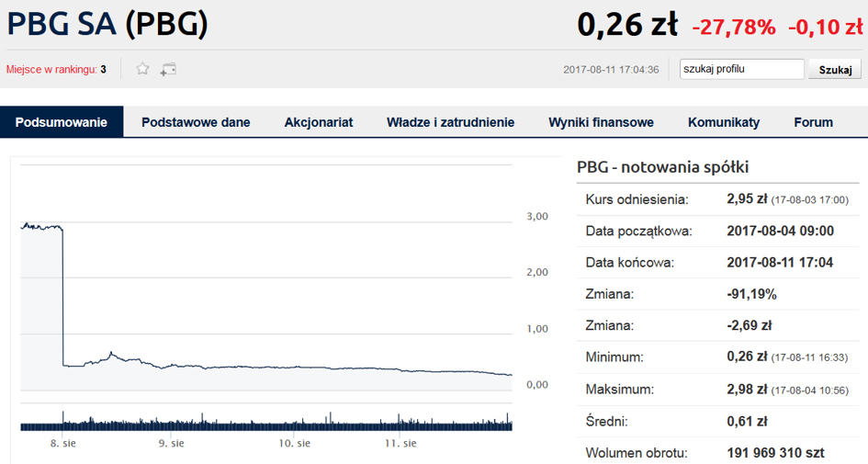Click the '1,00' price axis label
Viewport: 868px width, 464px height.
[537, 329]
